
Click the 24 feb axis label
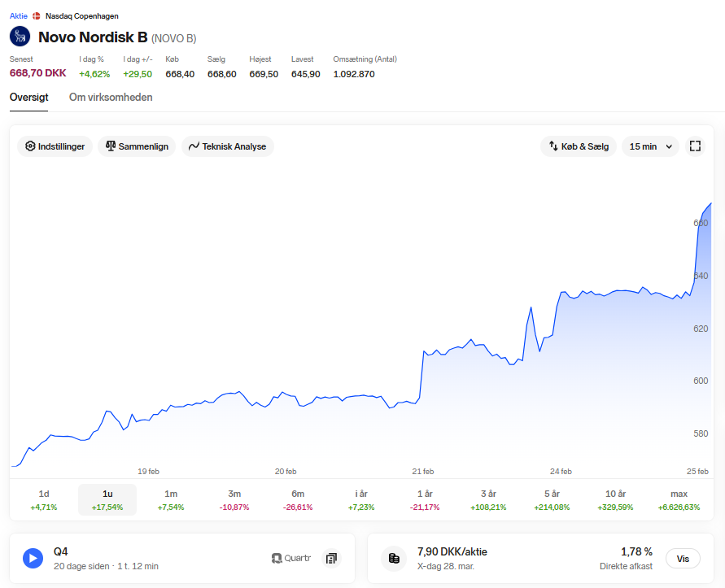tap(561, 472)
